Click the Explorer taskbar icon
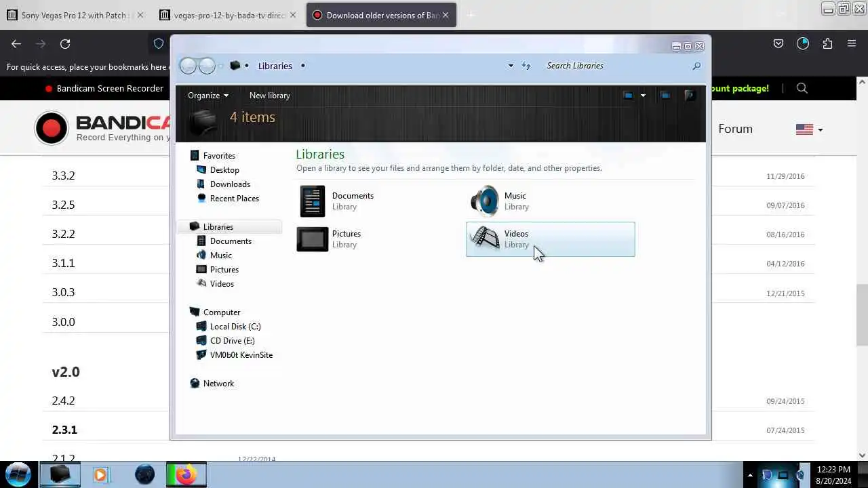 tap(60, 474)
